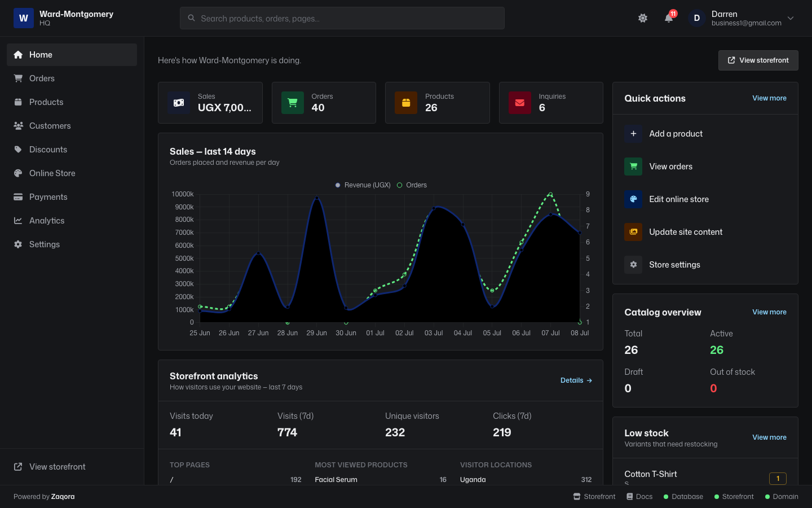Click the 07 Jul orders peak point
Viewport: 812px width, 508px height.
click(550, 195)
